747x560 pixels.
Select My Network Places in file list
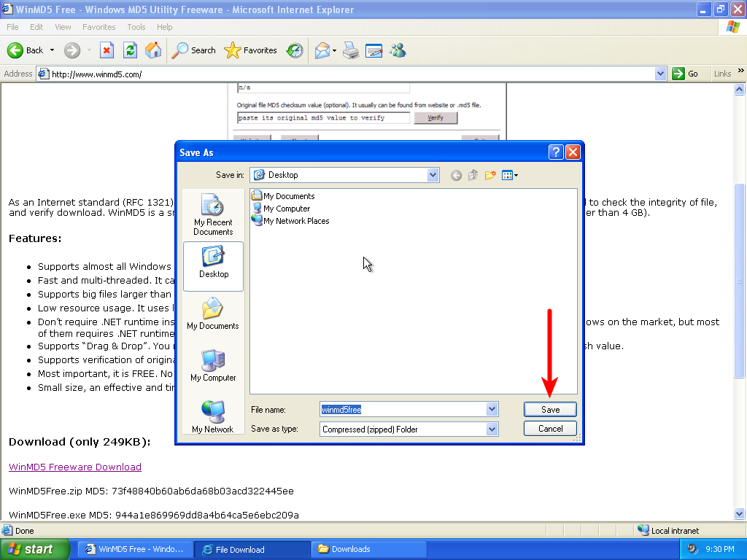click(290, 221)
